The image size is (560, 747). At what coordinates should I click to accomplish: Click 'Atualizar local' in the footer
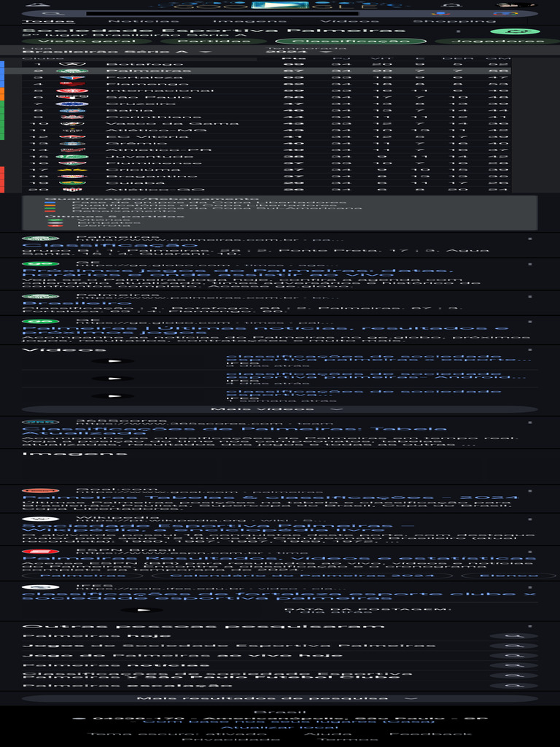279,727
